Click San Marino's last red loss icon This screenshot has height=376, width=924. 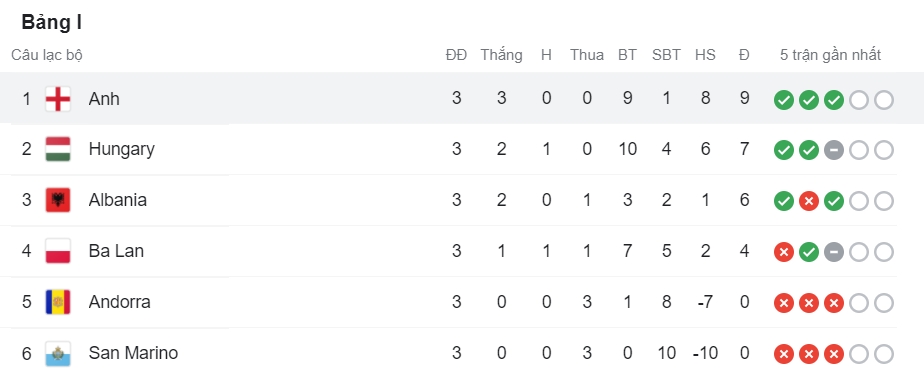point(834,355)
